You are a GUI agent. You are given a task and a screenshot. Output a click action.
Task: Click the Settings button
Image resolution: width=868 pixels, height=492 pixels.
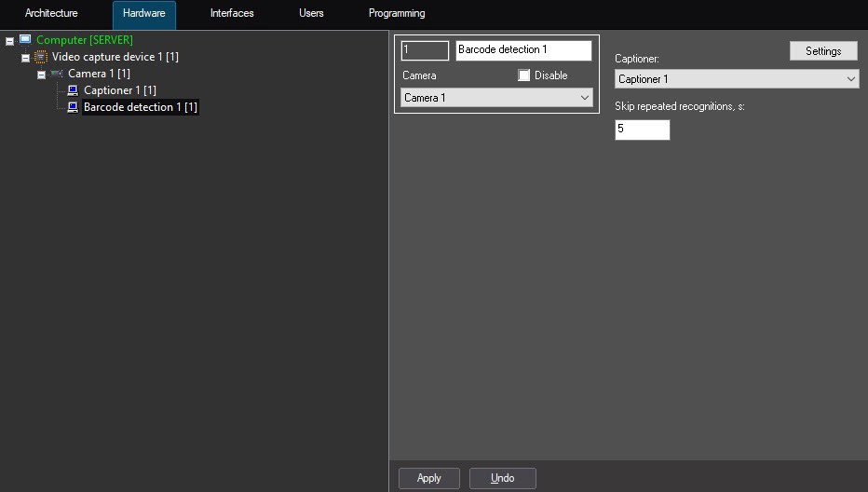click(823, 51)
